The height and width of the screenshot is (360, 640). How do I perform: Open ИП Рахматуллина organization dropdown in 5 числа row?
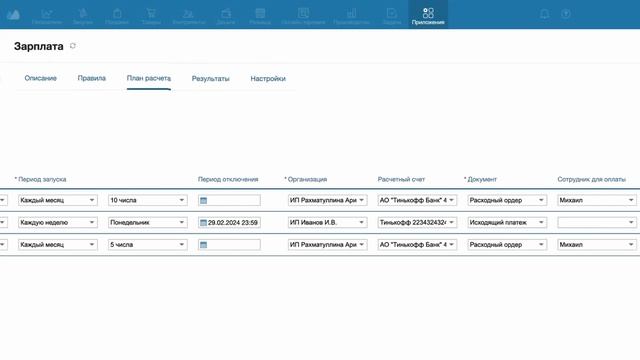[327, 244]
